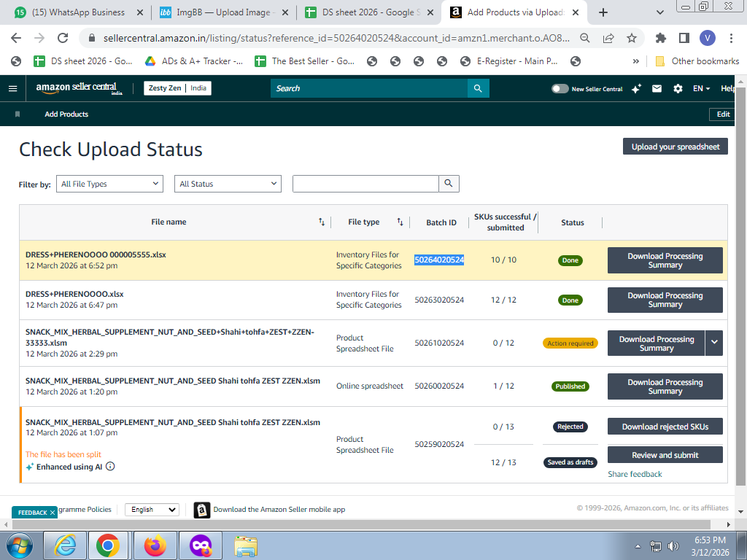Open the EN language dropdown in header
747x560 pixels.
point(701,88)
